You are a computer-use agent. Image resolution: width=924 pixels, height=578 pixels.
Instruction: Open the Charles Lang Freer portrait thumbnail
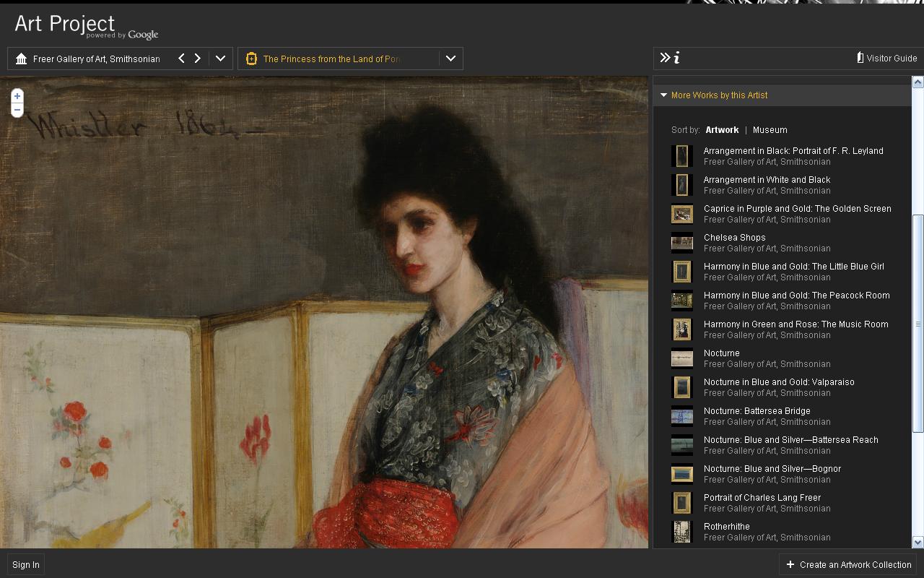[x=681, y=503]
